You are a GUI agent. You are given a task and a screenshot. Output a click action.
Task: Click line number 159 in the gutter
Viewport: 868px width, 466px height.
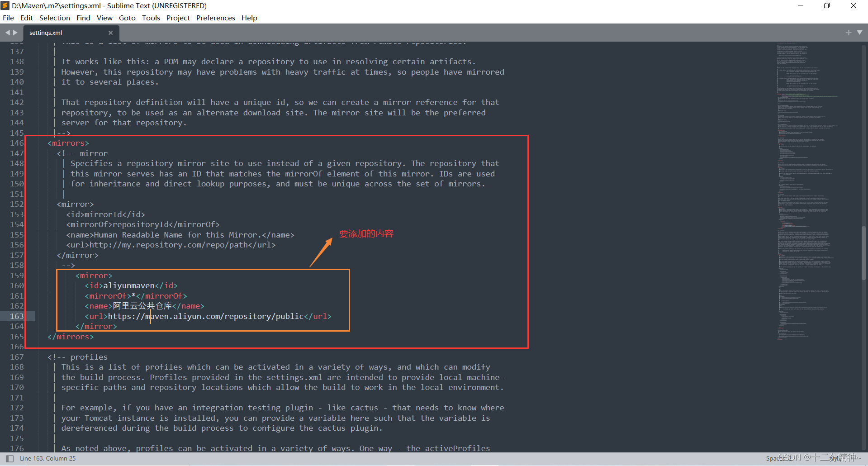[17, 276]
